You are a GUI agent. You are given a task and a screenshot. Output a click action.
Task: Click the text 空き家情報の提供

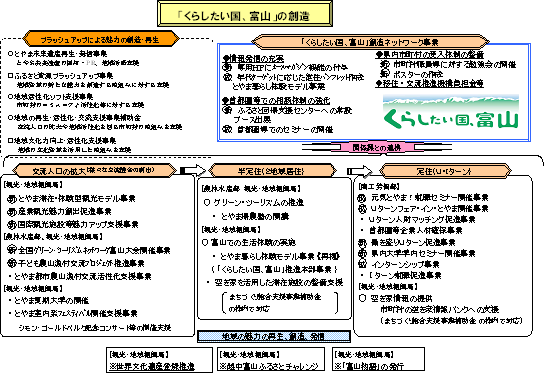click(x=401, y=298)
